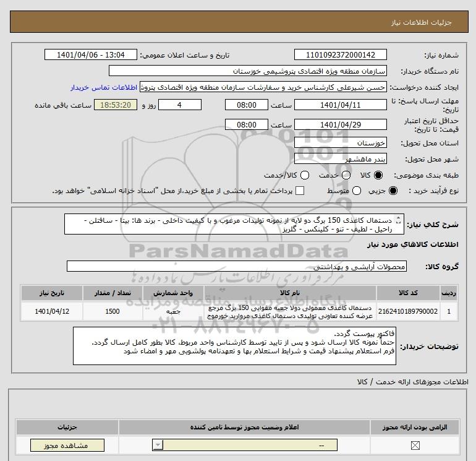Toggle the mandatory license checkbox

point(415,446)
